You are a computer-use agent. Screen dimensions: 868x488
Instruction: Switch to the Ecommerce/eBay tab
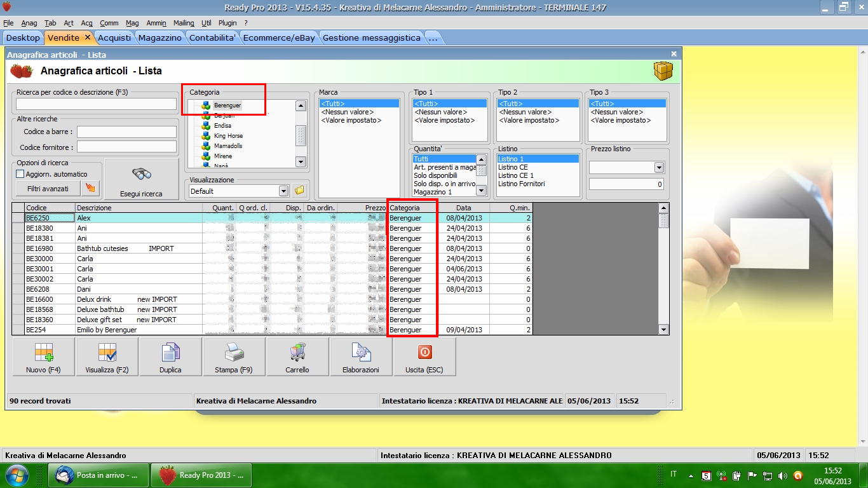tap(279, 37)
